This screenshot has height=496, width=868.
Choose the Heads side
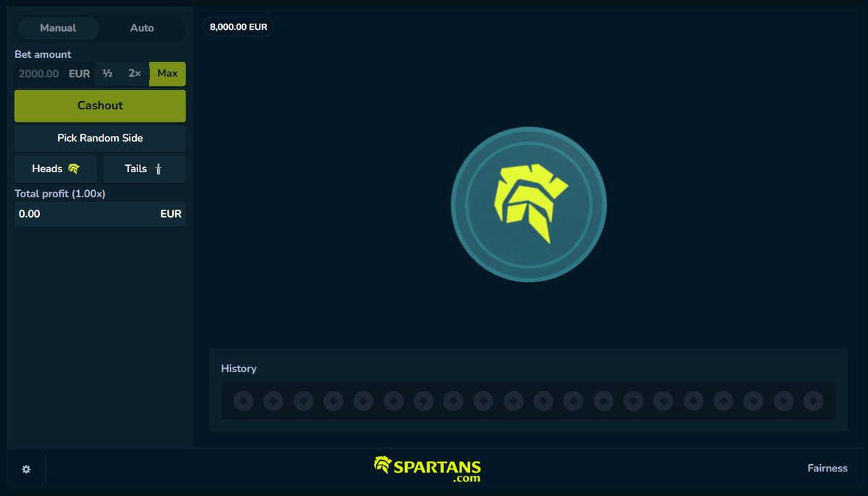click(x=56, y=169)
